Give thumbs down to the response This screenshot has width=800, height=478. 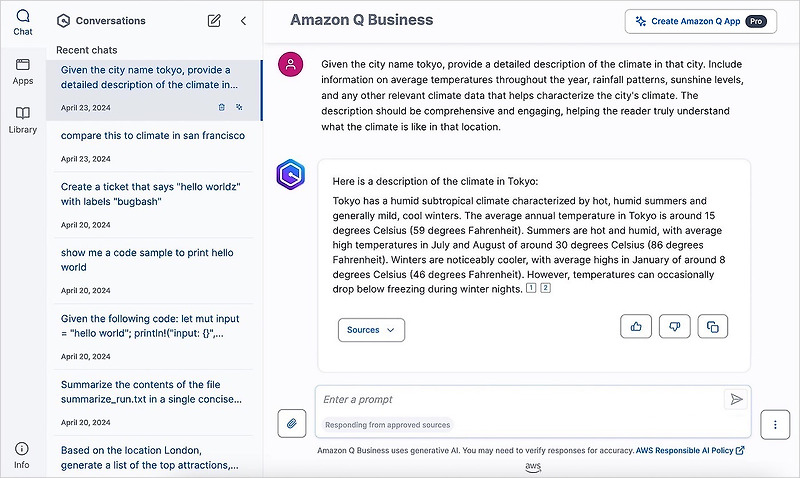tap(674, 326)
